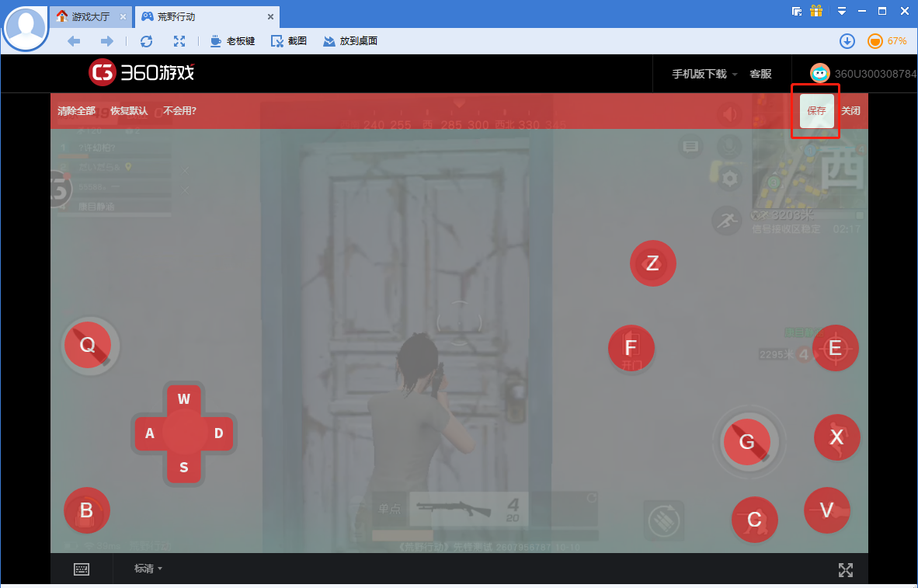Open the 标清 quality dropdown
The image size is (918, 588).
click(x=148, y=569)
